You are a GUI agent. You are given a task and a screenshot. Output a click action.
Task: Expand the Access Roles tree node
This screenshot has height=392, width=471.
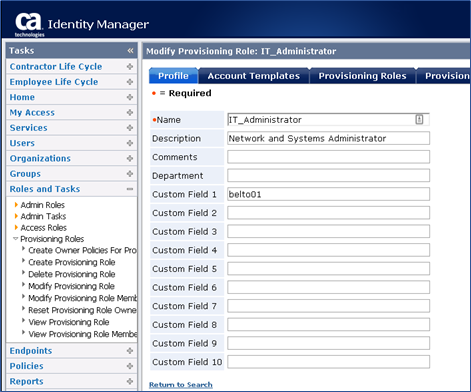point(16,227)
